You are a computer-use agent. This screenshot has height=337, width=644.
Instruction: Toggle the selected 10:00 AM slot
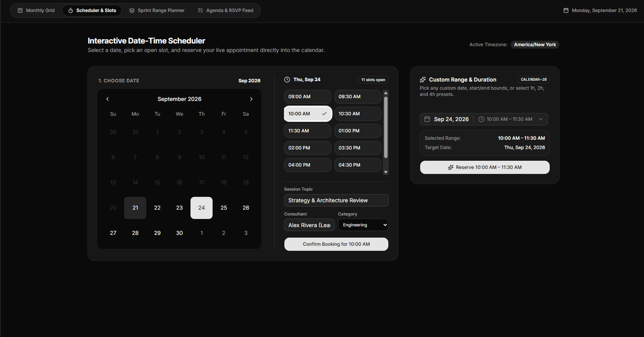click(x=308, y=114)
